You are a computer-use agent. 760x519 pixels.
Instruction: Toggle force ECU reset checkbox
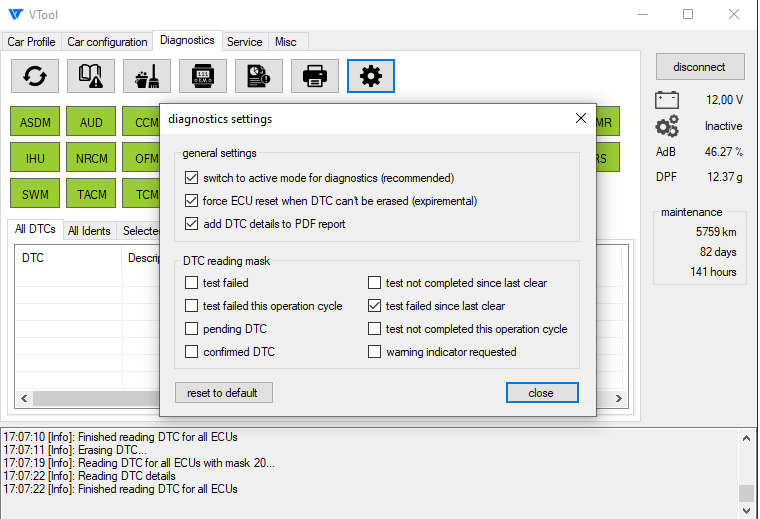[x=192, y=201]
